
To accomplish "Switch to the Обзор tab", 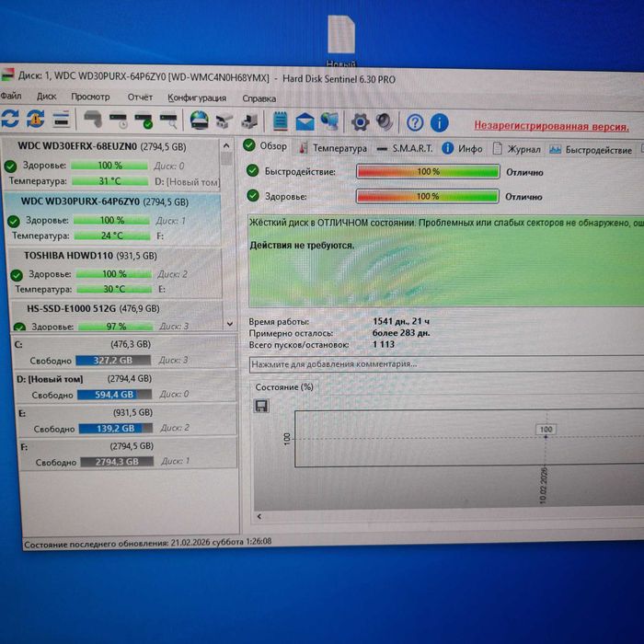I will click(266, 145).
